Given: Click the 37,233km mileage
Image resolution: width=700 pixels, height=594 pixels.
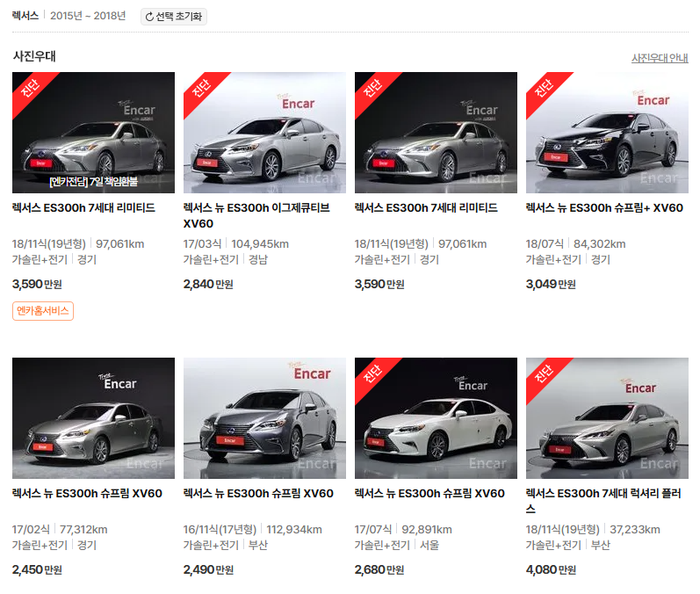Looking at the screenshot, I should 635,530.
